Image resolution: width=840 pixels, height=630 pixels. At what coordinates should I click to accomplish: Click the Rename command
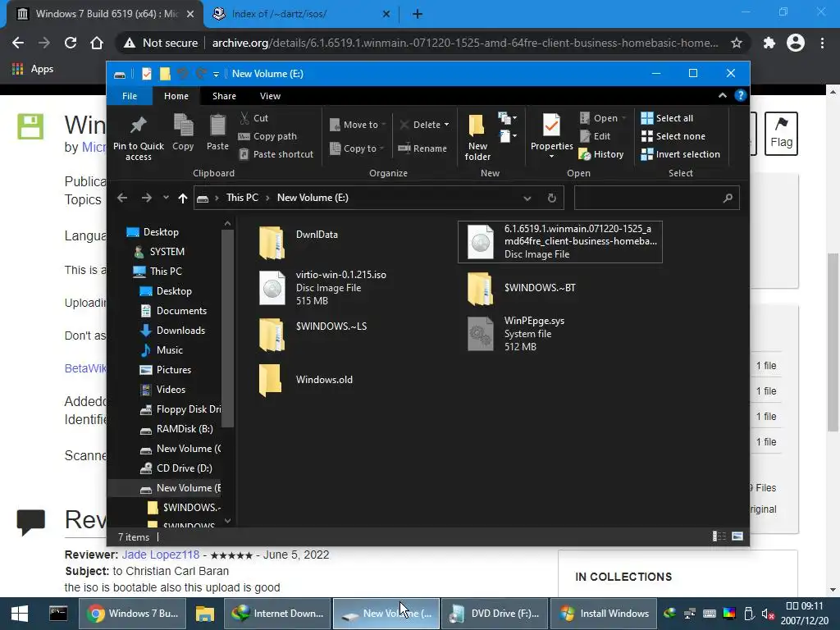tap(422, 148)
